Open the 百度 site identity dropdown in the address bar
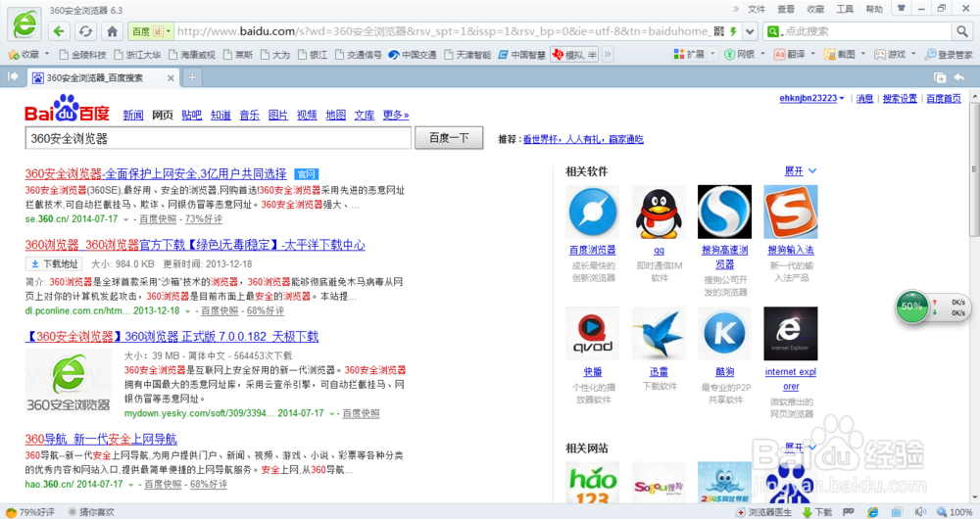Viewport: 980px width, 519px height. pyautogui.click(x=151, y=31)
